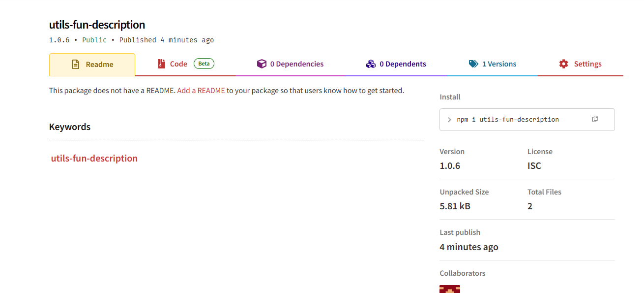Click the Versions tags icon
Screen dimensions: 644x293
(x=473, y=64)
